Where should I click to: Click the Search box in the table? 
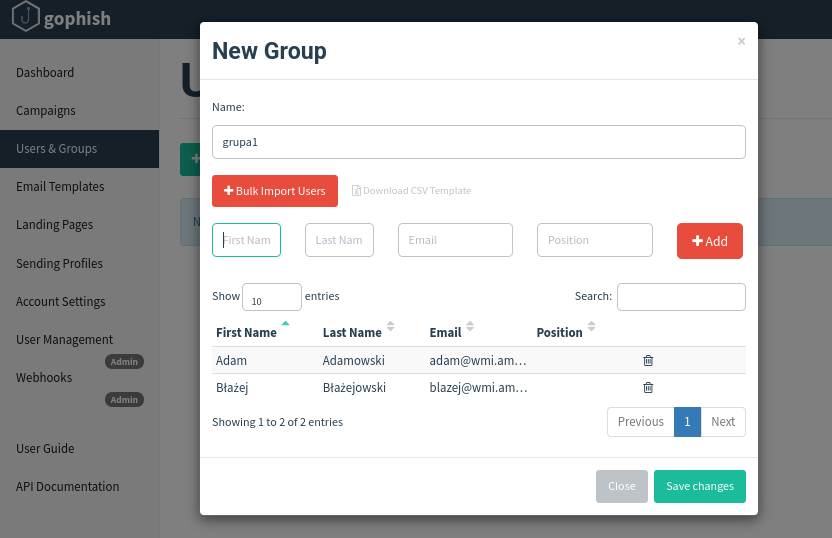pyautogui.click(x=681, y=297)
